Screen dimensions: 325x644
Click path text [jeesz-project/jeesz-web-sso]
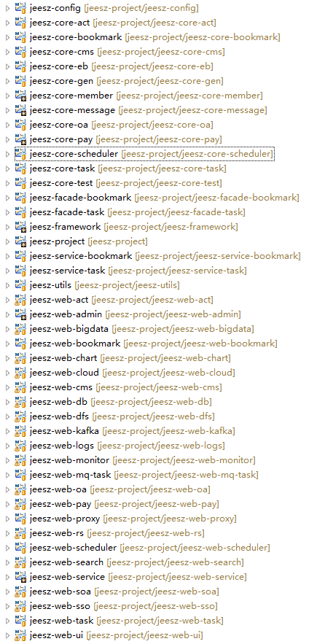(x=157, y=606)
